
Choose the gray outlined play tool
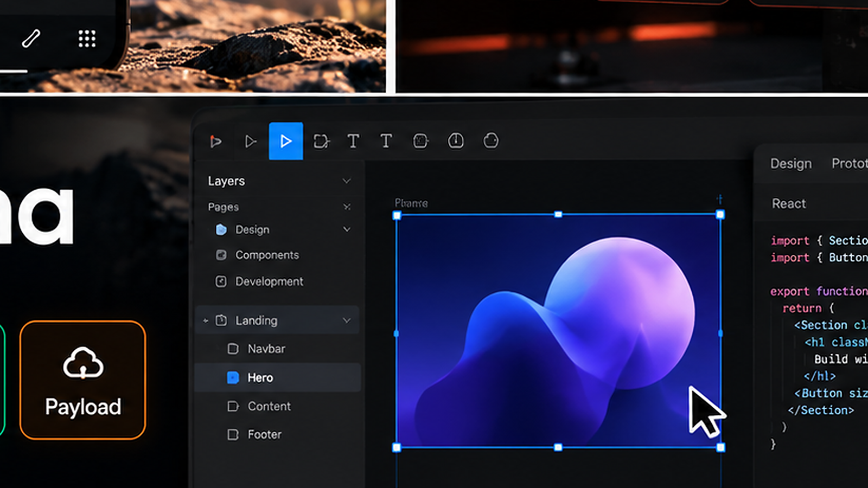(250, 142)
